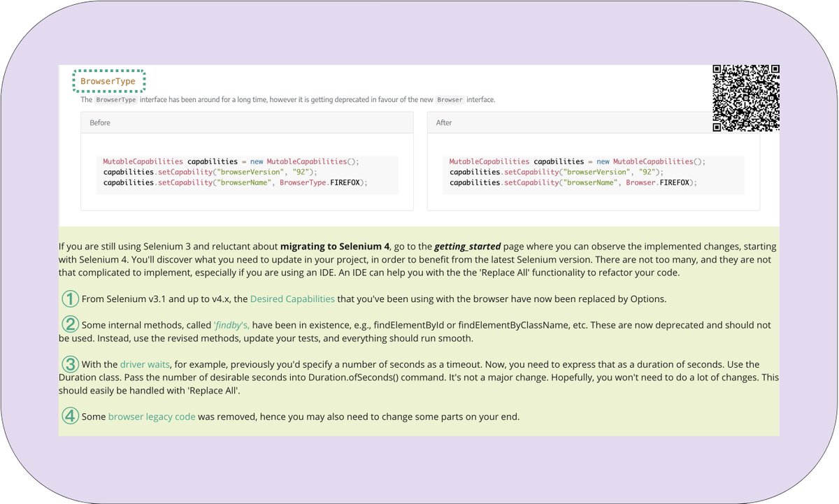Click inline 'Browser' code label in description
The width and height of the screenshot is (839, 504).
(x=450, y=100)
